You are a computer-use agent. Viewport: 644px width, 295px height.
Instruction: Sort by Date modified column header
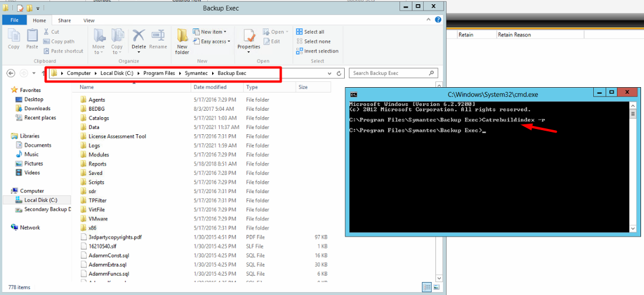point(210,87)
